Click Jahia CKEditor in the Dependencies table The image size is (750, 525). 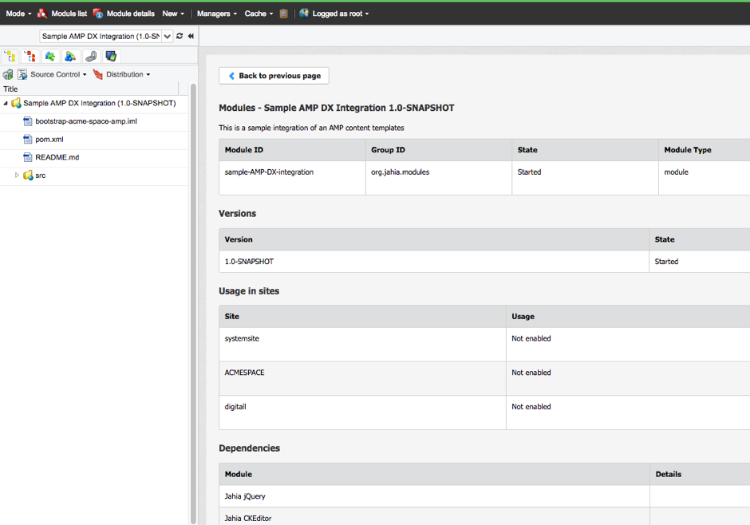(x=248, y=518)
